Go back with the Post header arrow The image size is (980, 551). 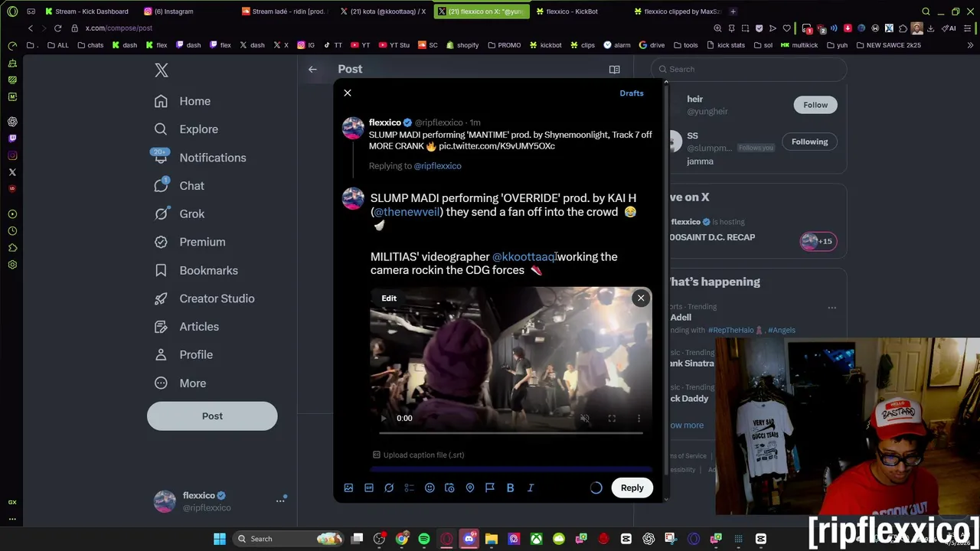(x=312, y=69)
